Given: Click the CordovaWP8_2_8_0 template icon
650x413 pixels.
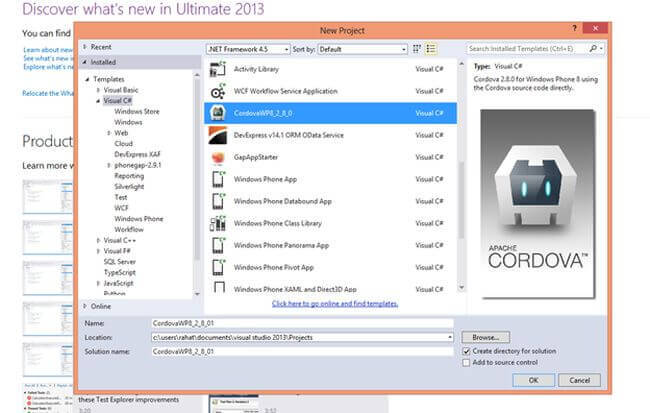Looking at the screenshot, I should pyautogui.click(x=218, y=113).
